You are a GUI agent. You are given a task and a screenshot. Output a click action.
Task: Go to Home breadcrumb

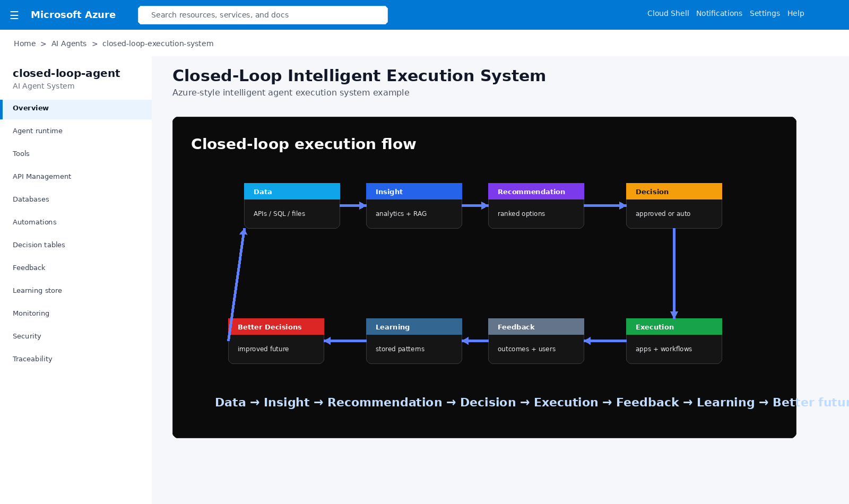(25, 44)
